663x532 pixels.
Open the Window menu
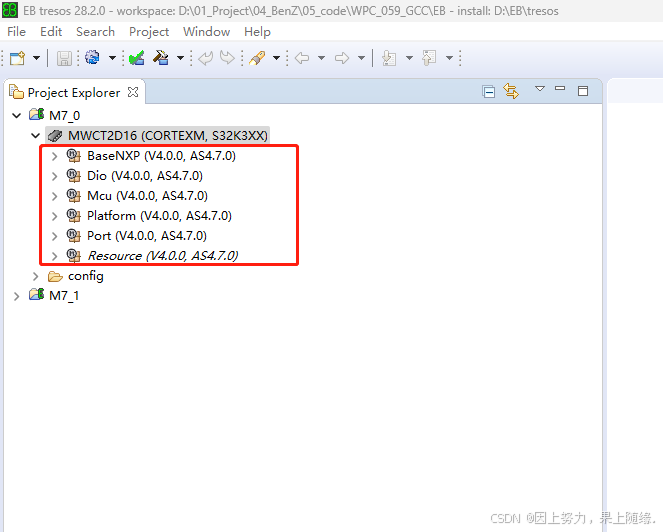pos(206,32)
